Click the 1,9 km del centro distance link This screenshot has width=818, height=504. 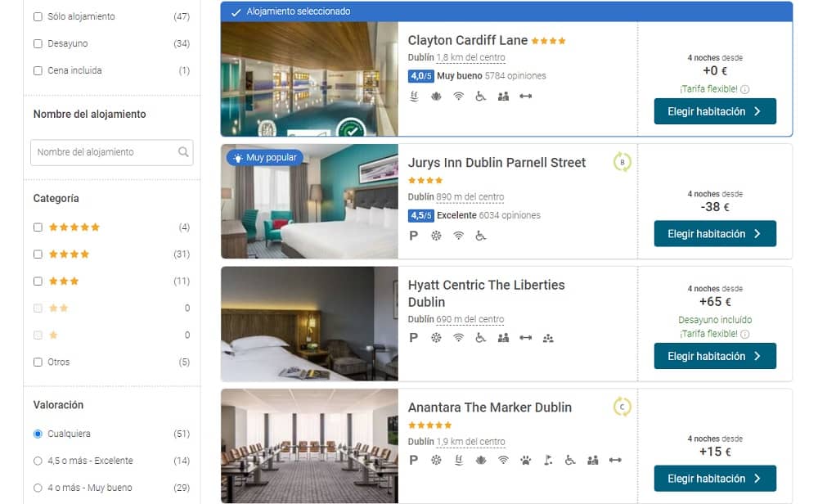point(470,441)
